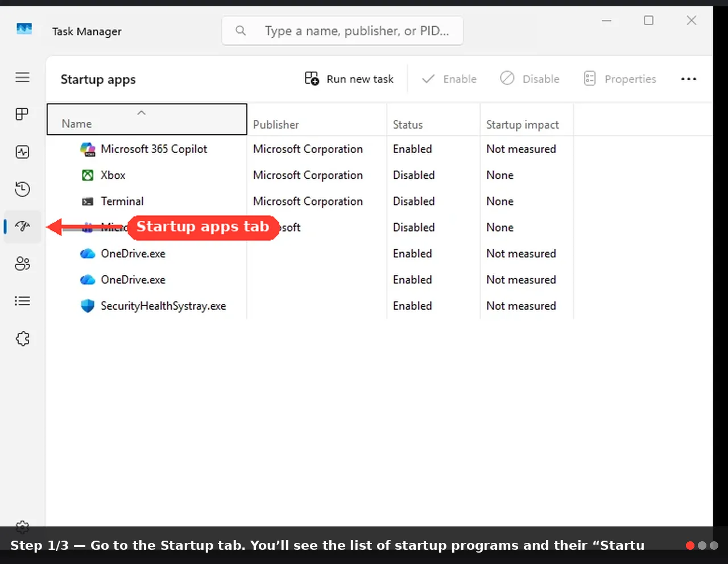Click the Terminal app icon

click(x=88, y=201)
